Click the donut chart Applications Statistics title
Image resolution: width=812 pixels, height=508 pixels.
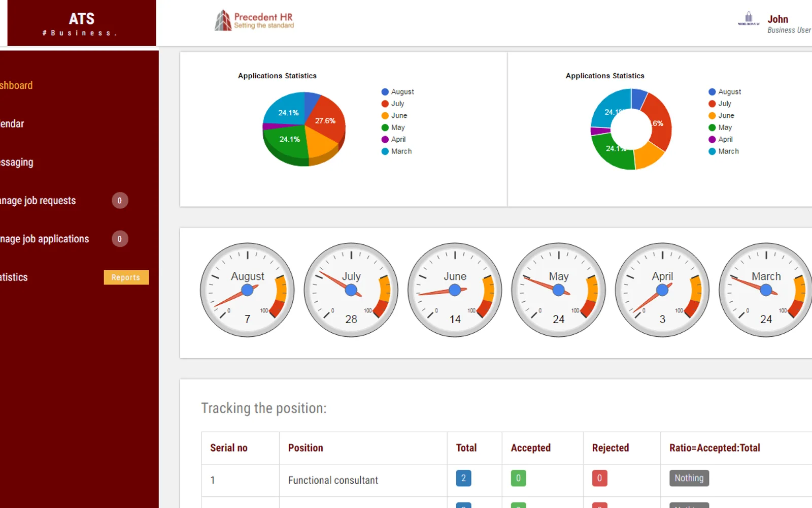pyautogui.click(x=605, y=76)
